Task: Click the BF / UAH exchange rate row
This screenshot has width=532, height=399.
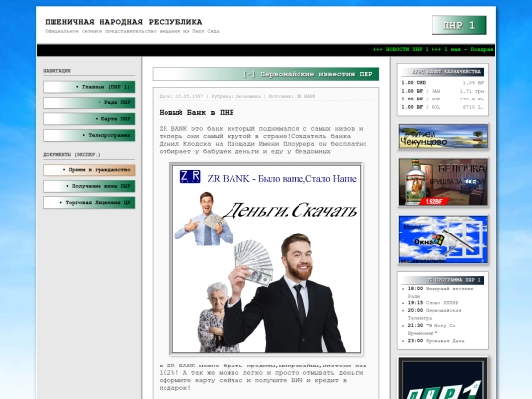Action: point(442,91)
